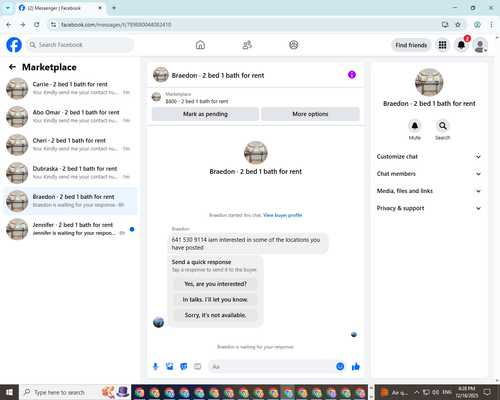Open the volume speaker icon in system tray
Image resolution: width=500 pixels, height=400 pixels.
click(x=435, y=392)
